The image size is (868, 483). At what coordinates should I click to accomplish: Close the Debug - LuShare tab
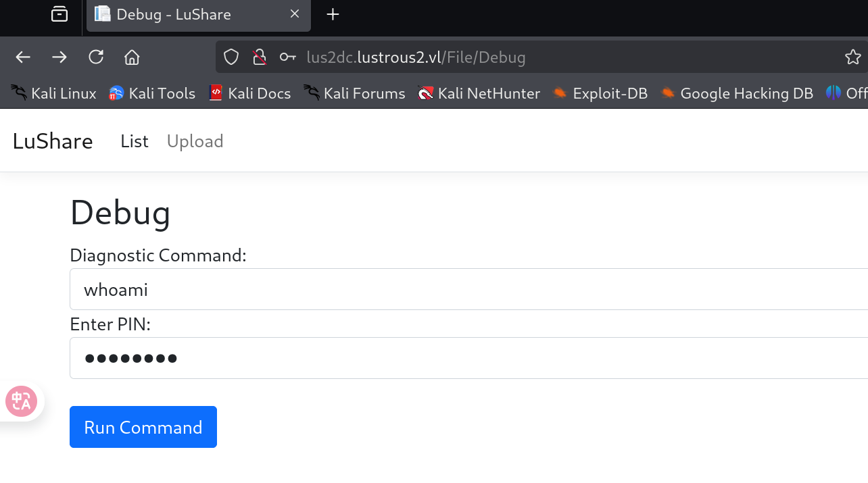pos(295,14)
